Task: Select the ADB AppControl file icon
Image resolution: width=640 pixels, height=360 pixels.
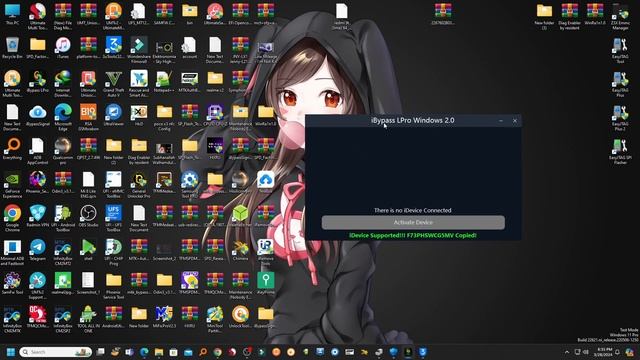Action: [x=38, y=151]
